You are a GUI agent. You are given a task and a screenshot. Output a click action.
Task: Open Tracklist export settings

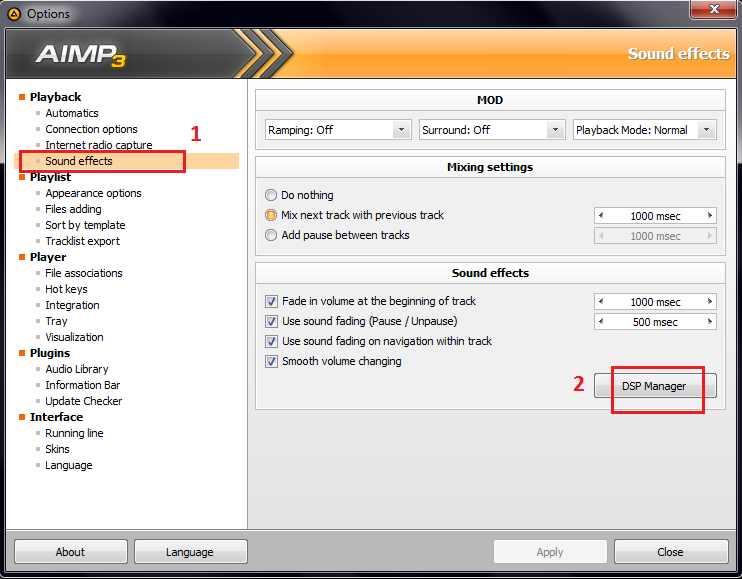82,241
